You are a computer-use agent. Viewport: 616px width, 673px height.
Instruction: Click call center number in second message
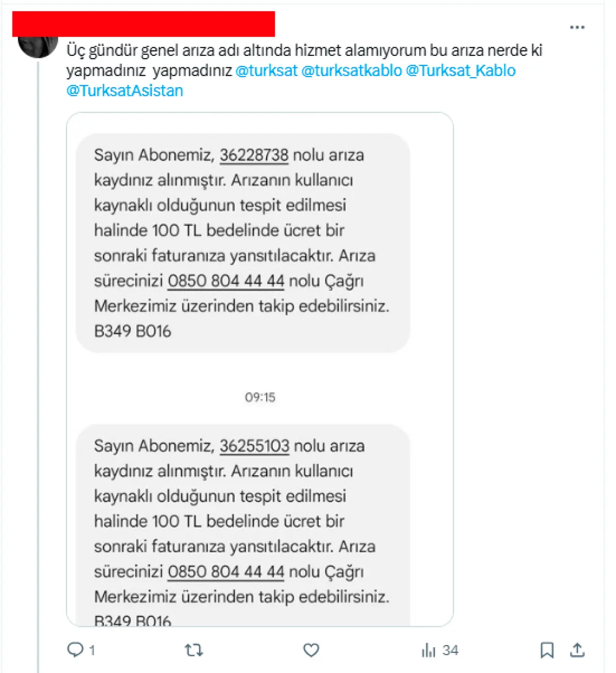[x=226, y=571]
